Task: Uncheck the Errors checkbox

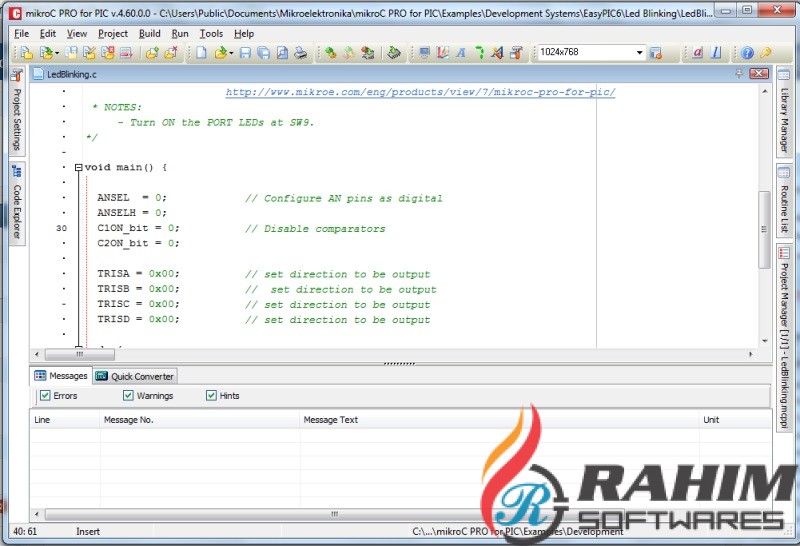Action: tap(45, 395)
